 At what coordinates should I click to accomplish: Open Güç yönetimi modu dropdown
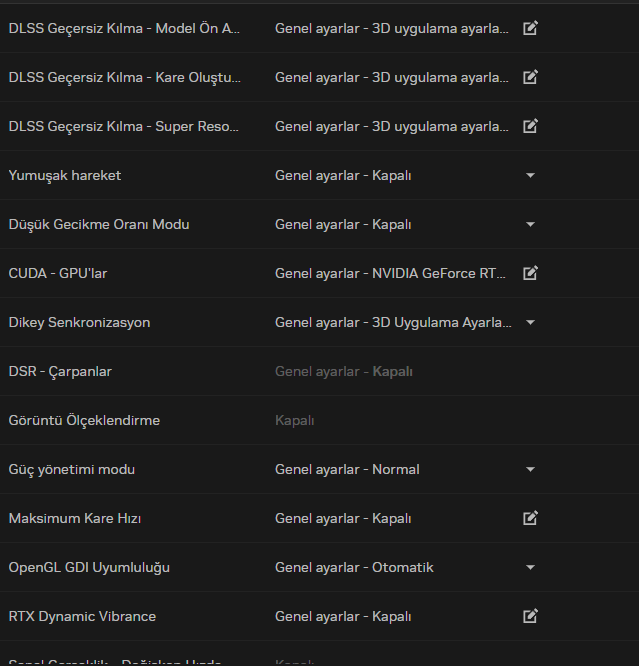coord(530,469)
